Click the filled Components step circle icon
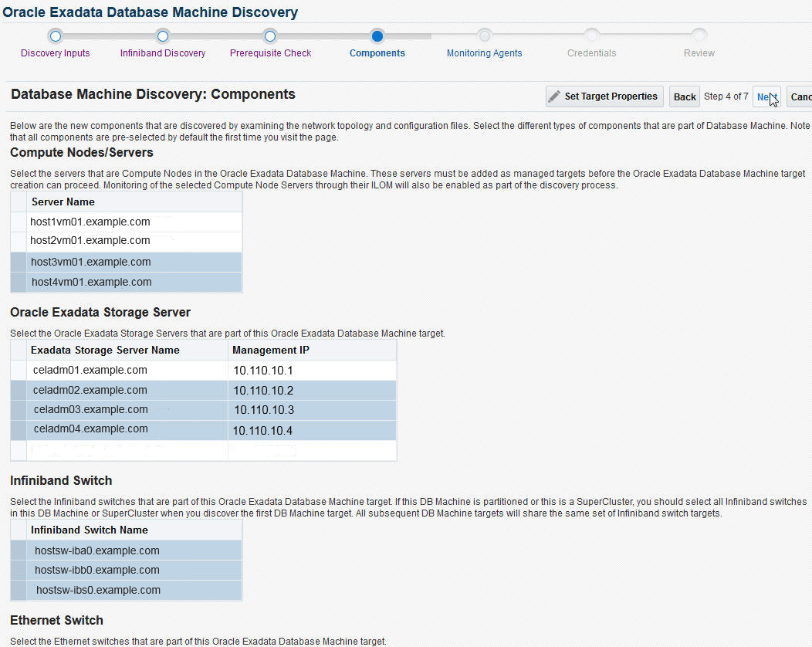812x647 pixels. coord(377,36)
